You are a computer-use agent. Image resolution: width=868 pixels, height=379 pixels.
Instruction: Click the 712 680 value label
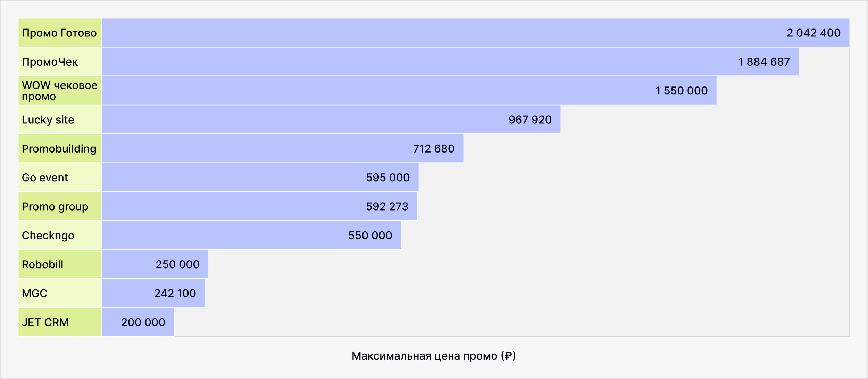click(x=434, y=149)
